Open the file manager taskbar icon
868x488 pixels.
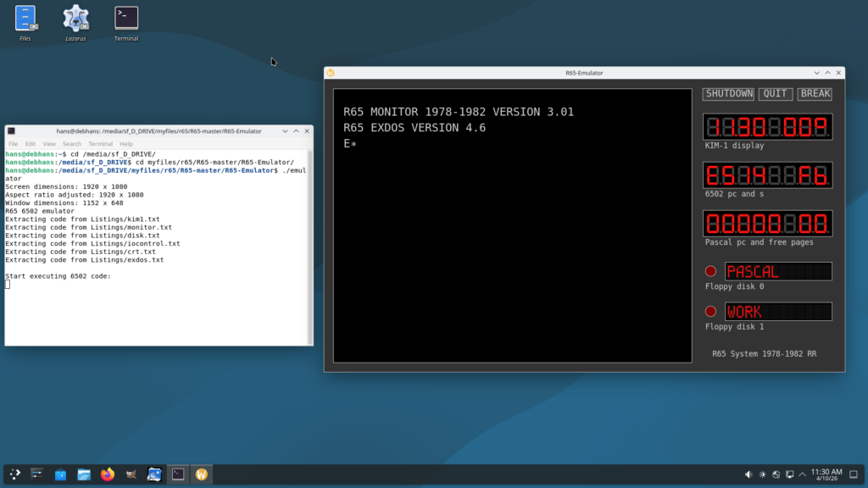tap(84, 474)
